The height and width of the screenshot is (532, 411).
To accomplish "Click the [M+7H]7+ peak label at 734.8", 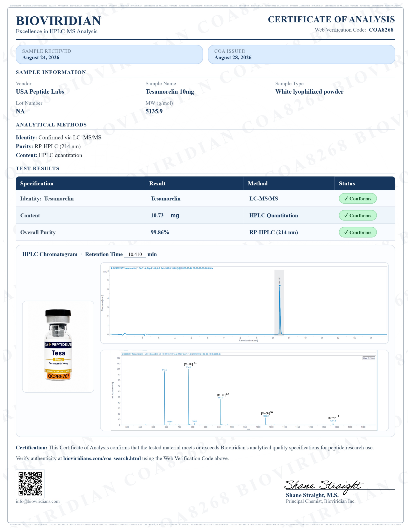I will (190, 364).
